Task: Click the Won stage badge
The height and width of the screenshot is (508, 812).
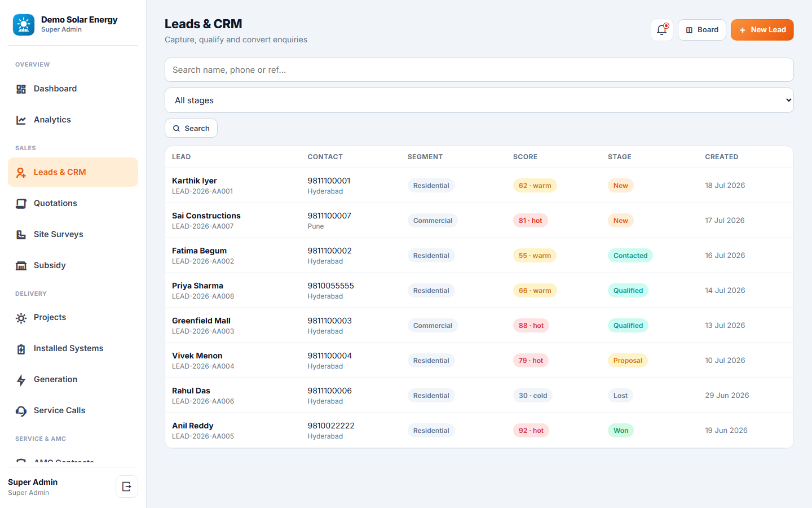Action: (x=621, y=431)
